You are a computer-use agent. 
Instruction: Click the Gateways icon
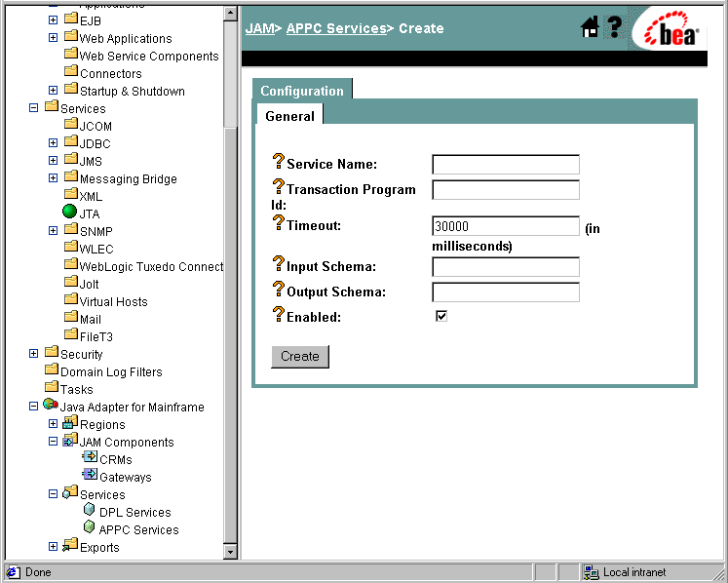pyautogui.click(x=90, y=475)
